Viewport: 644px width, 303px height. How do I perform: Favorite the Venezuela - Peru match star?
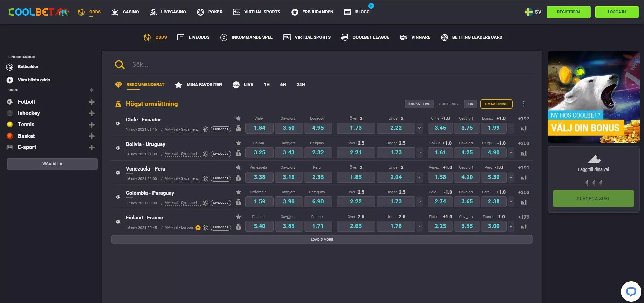(238, 167)
